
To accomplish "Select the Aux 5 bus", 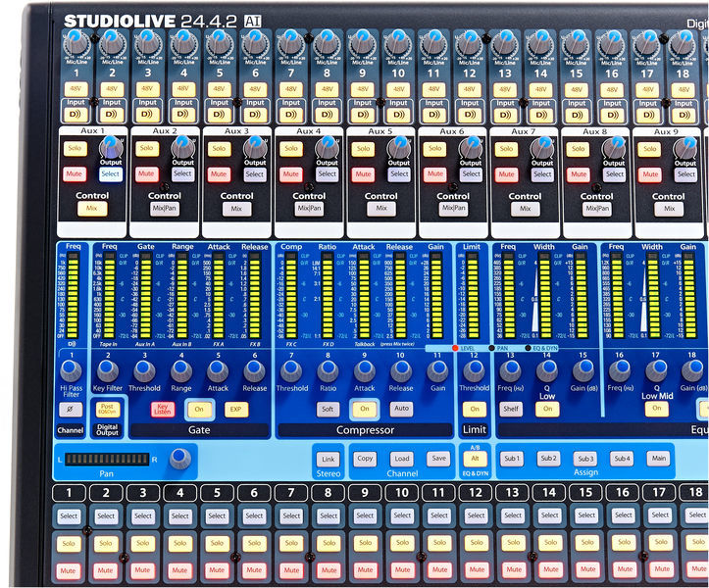I will [x=399, y=174].
